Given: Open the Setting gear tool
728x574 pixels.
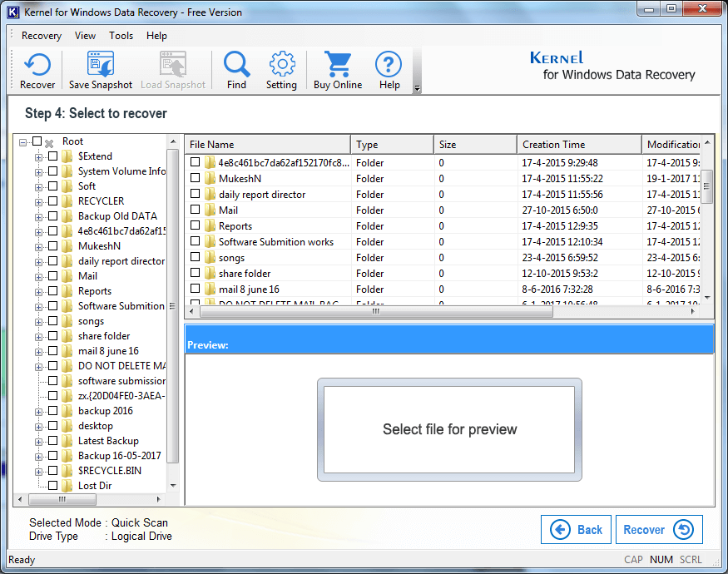Looking at the screenshot, I should tap(281, 71).
